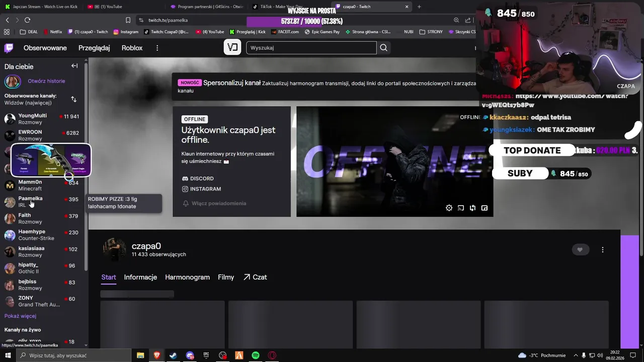The height and width of the screenshot is (362, 644).
Task: Select the Informacje channel tab
Action: coord(140,277)
